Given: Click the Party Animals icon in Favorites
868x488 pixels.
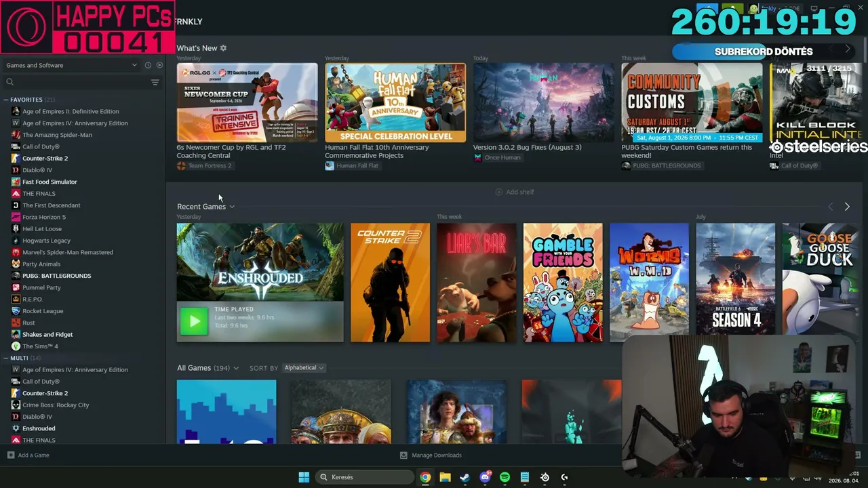Looking at the screenshot, I should (16, 264).
